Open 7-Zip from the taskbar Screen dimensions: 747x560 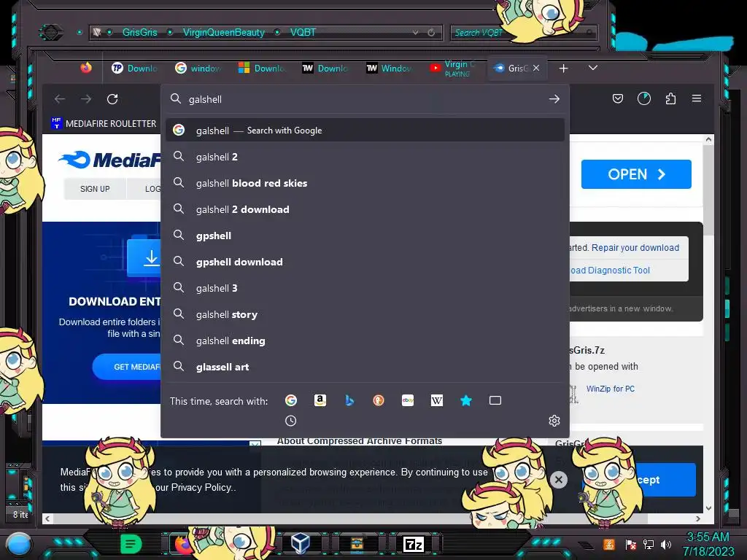413,544
